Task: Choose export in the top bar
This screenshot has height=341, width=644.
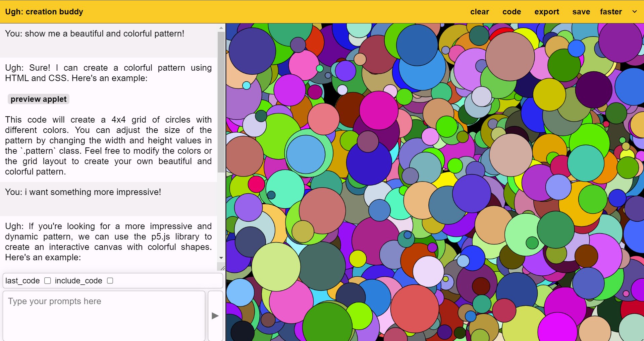Action: pyautogui.click(x=547, y=12)
